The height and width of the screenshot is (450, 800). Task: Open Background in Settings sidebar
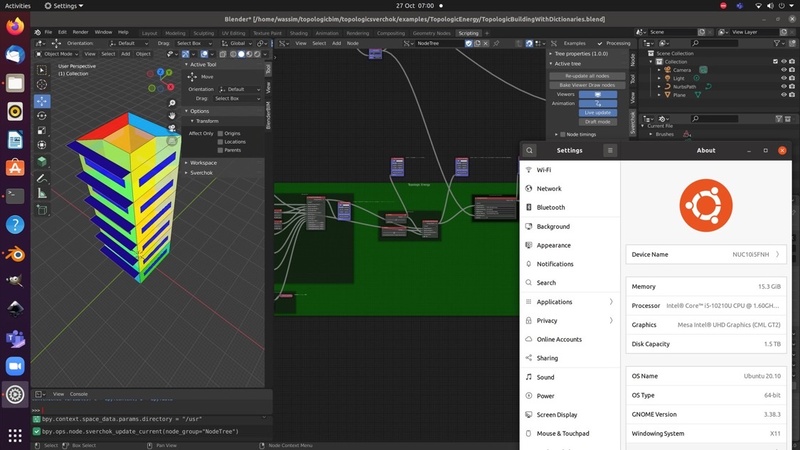[x=569, y=227]
